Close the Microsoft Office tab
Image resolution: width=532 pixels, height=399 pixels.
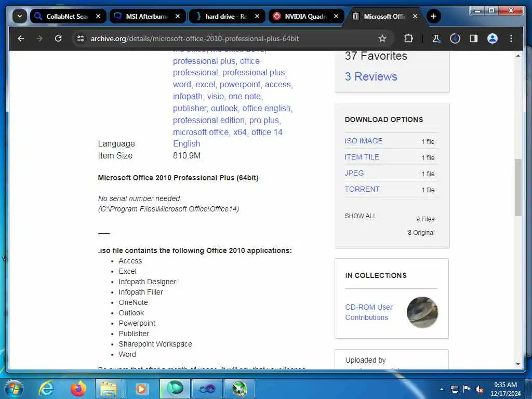click(x=415, y=16)
